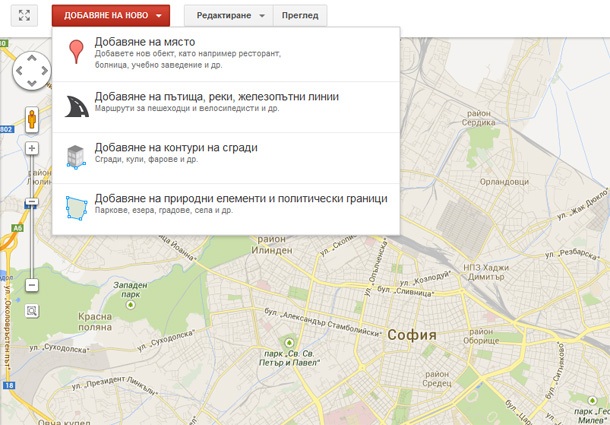Click the Западен парк tree marker

click(131, 305)
